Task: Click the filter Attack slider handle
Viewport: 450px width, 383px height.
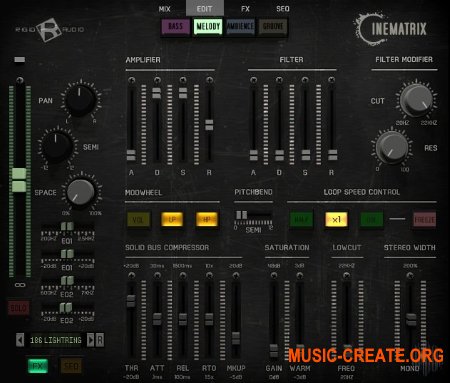Action: (x=254, y=155)
